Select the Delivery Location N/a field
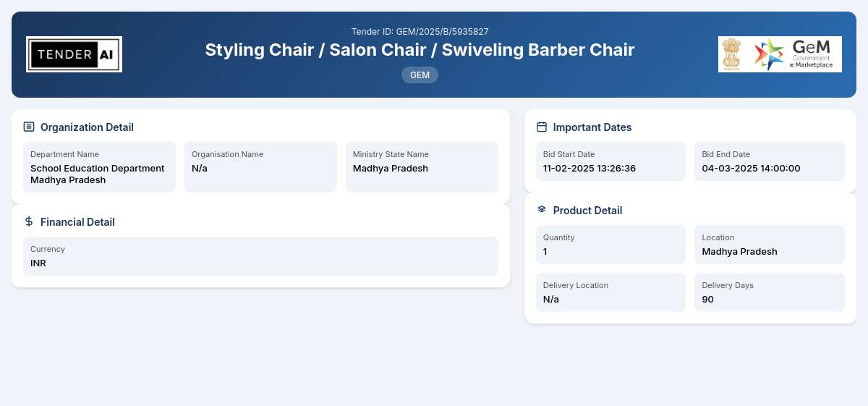Viewport: 868px width, 406px height. (610, 292)
